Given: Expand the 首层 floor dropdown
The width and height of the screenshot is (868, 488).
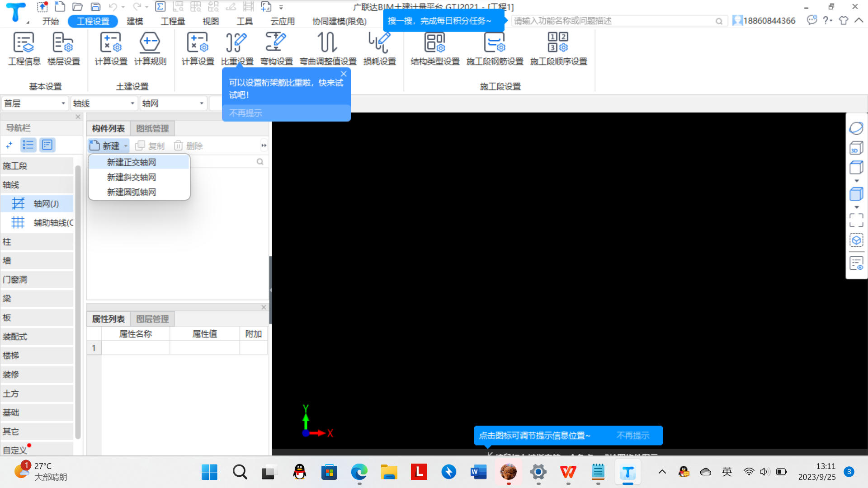Looking at the screenshot, I should (x=63, y=103).
